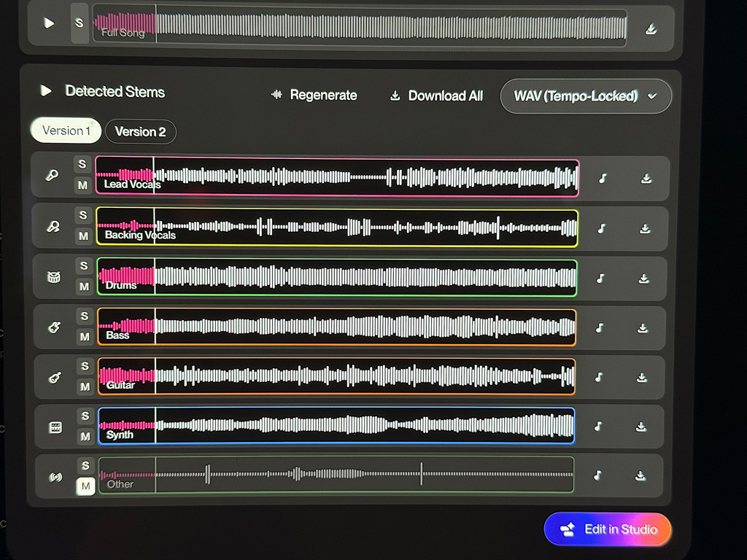Viewport: 747px width, 560px height.
Task: Click Download All stems
Action: pos(436,96)
